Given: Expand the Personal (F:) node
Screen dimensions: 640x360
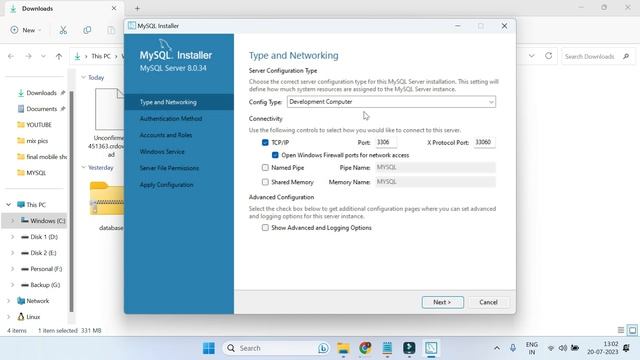Looking at the screenshot, I should coord(12,269).
